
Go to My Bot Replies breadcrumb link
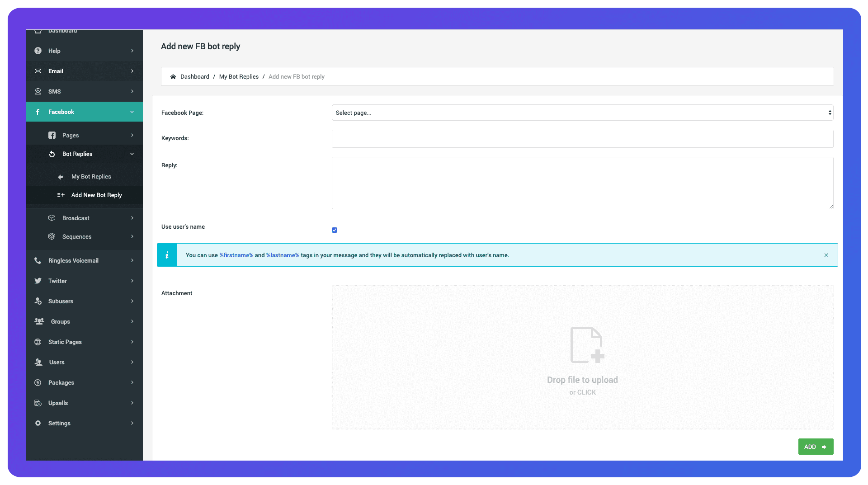[x=239, y=77]
